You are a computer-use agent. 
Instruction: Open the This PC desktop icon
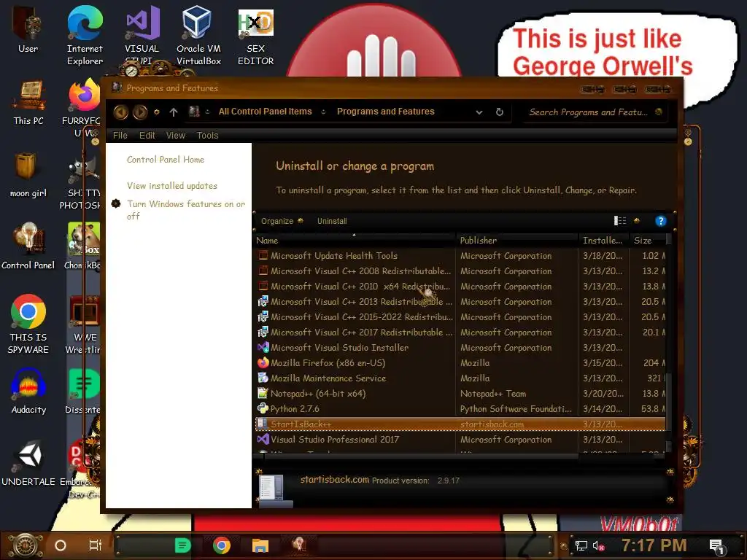(28, 103)
